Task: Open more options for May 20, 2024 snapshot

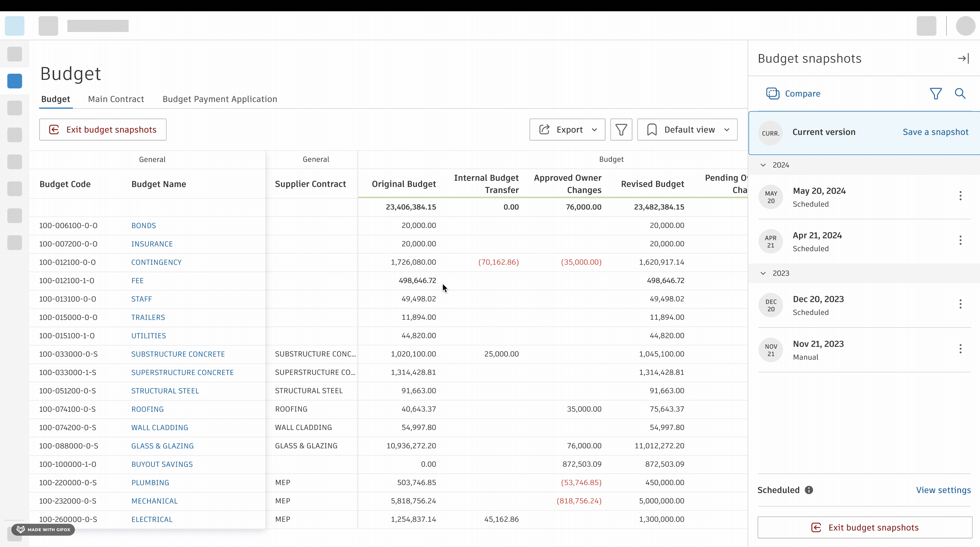Action: [x=960, y=196]
